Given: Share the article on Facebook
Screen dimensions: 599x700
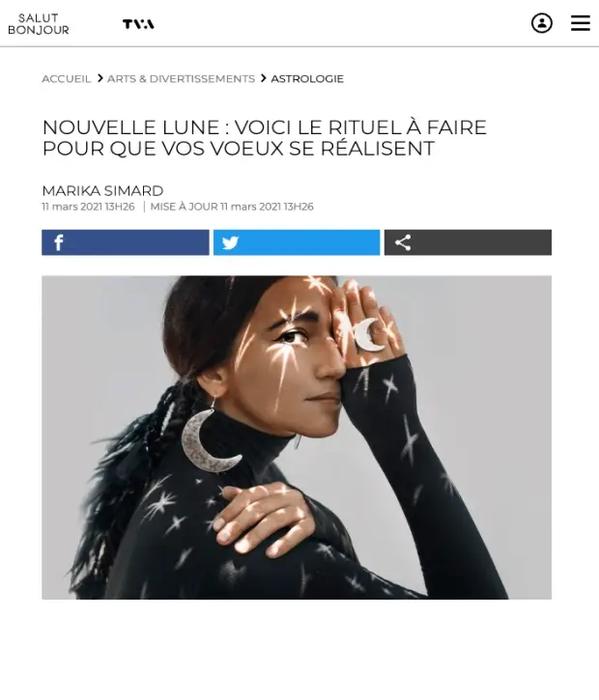Looking at the screenshot, I should tap(125, 242).
